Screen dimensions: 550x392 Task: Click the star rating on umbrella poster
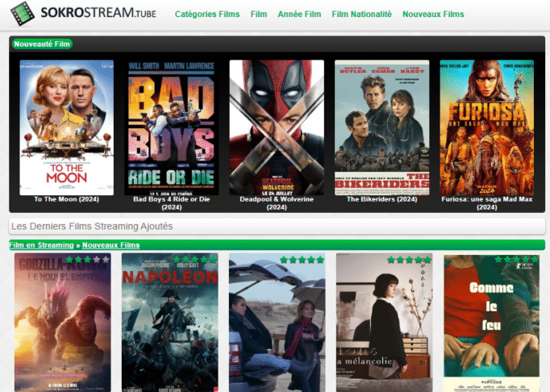point(302,260)
